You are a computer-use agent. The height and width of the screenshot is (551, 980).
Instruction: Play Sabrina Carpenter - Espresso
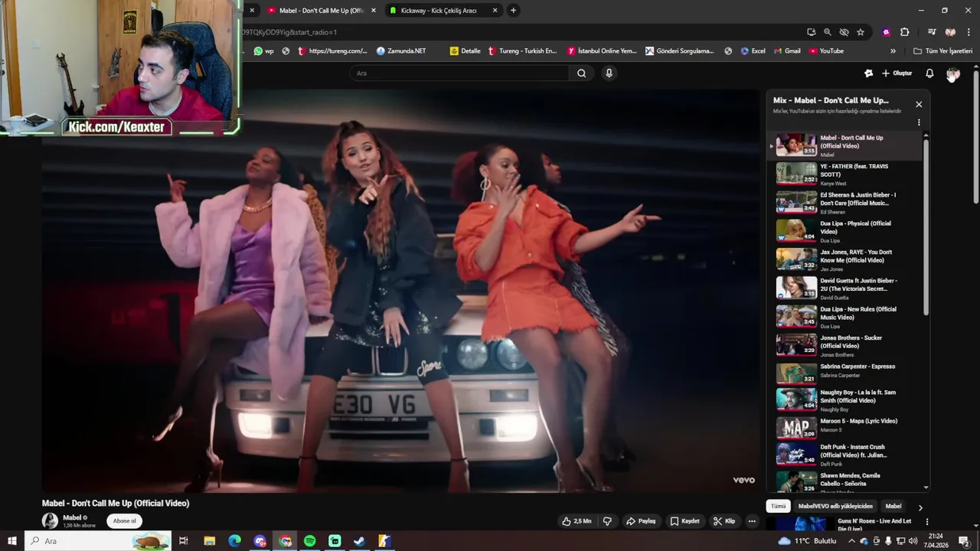click(x=845, y=373)
